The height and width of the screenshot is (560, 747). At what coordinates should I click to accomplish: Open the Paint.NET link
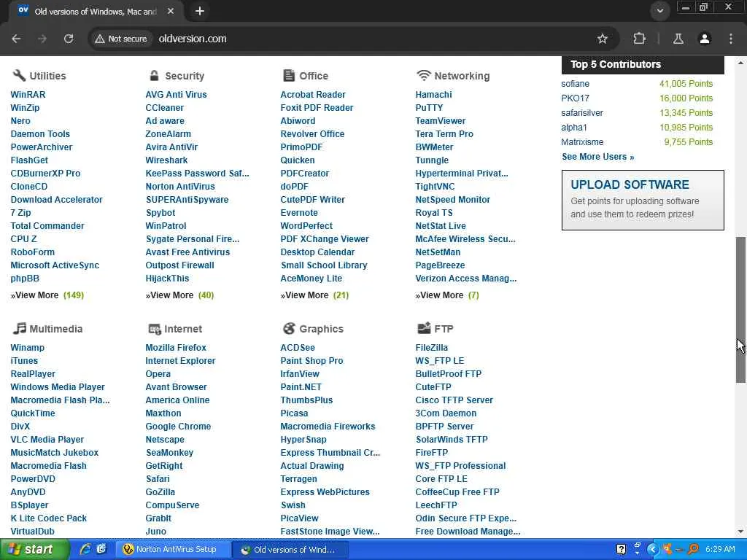point(301,387)
